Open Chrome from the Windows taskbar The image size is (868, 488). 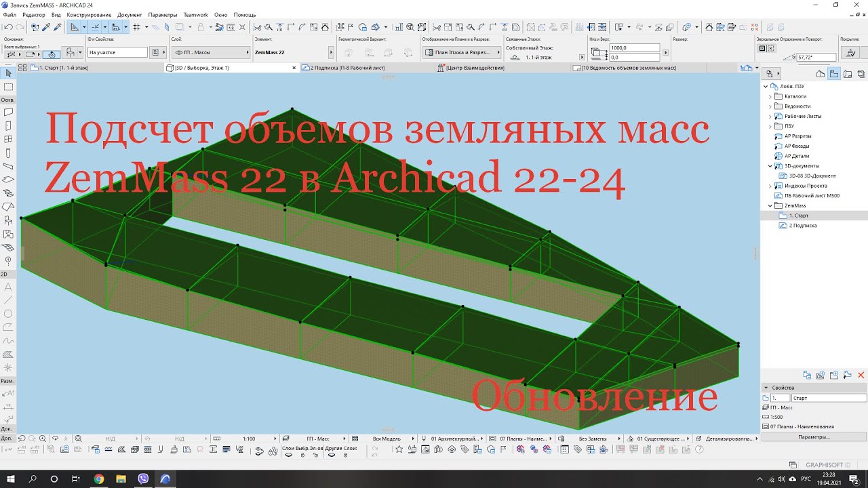tap(99, 479)
